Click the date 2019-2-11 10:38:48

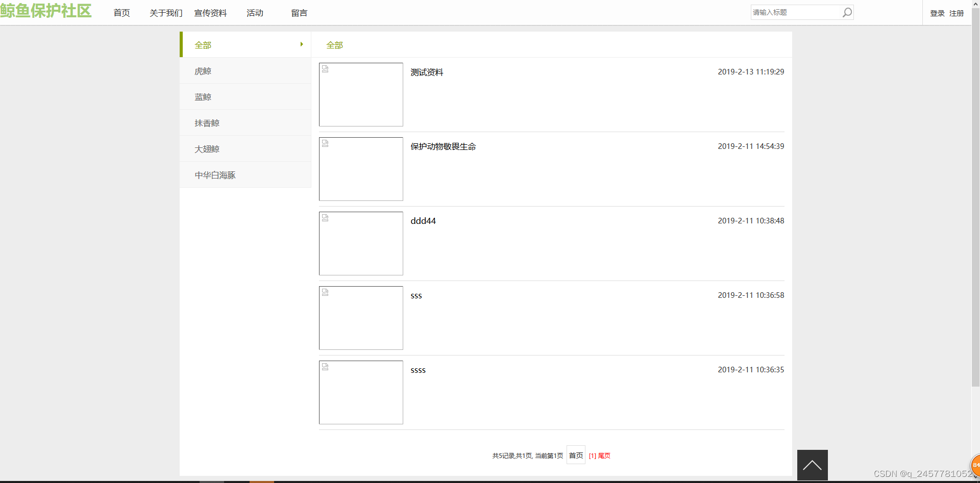(751, 221)
